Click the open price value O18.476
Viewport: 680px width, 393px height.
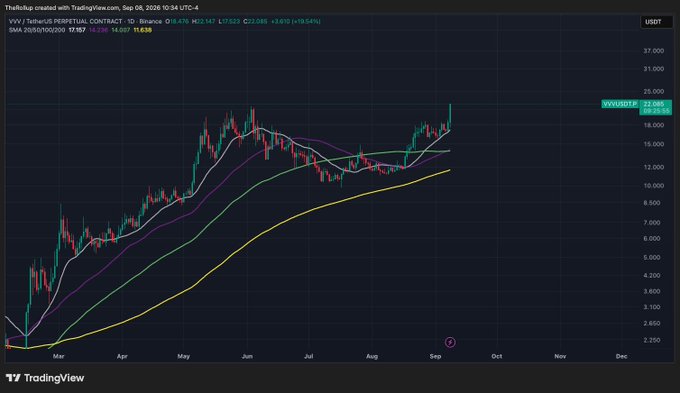click(177, 21)
